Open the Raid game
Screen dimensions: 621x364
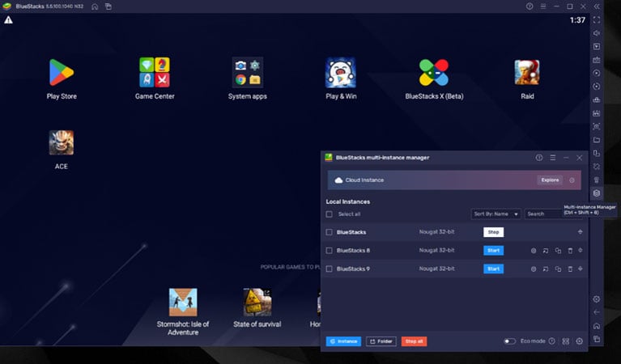tap(527, 73)
